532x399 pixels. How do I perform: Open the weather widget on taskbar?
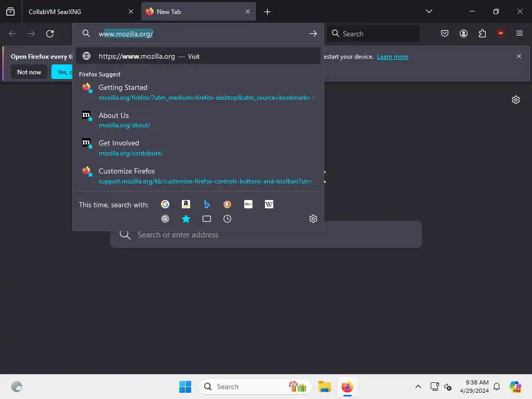pyautogui.click(x=17, y=387)
